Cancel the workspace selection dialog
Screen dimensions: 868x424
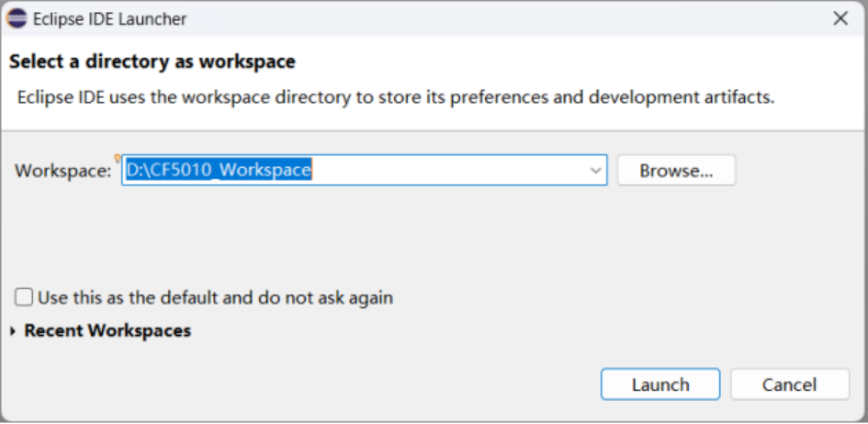789,385
